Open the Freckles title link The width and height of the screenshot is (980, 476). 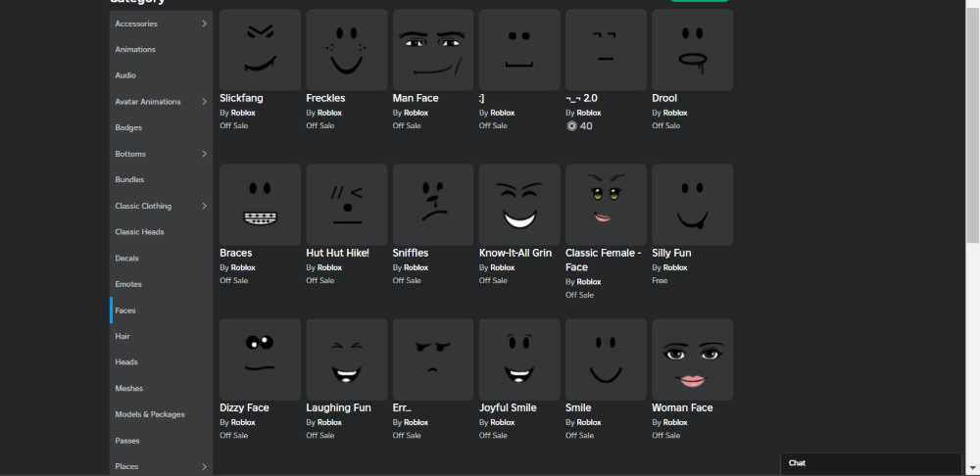325,98
